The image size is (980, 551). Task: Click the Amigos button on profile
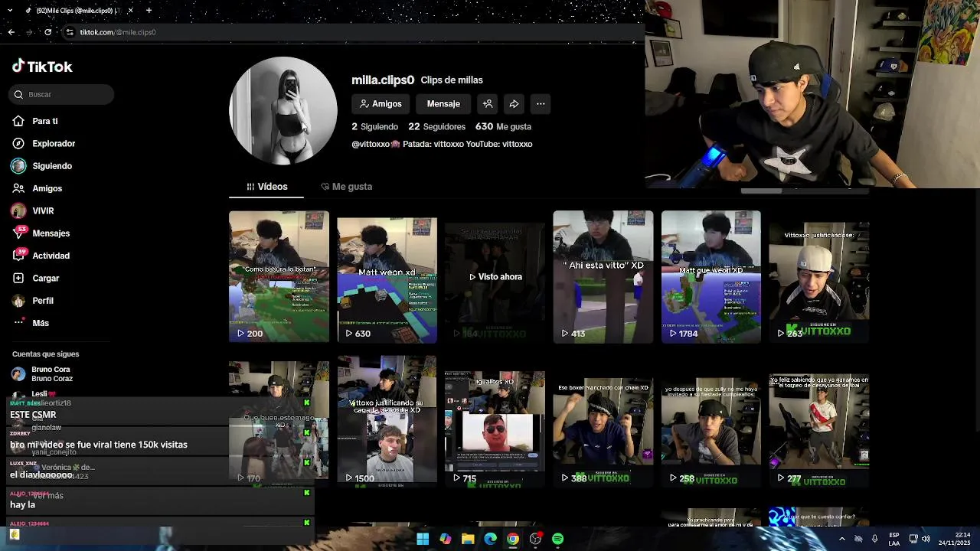pyautogui.click(x=381, y=104)
